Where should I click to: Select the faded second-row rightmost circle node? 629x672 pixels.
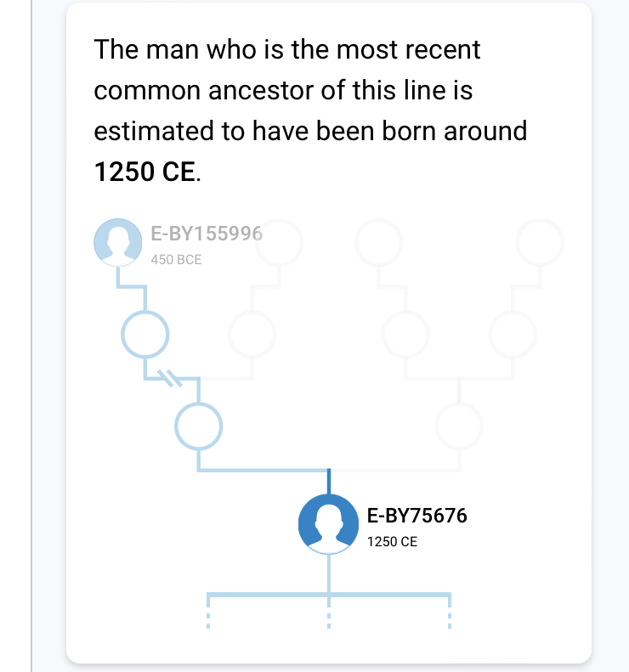513,334
